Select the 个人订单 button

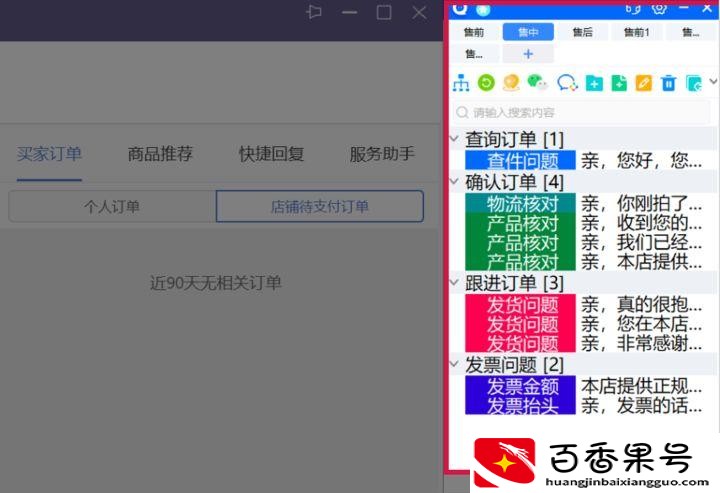pos(112,207)
